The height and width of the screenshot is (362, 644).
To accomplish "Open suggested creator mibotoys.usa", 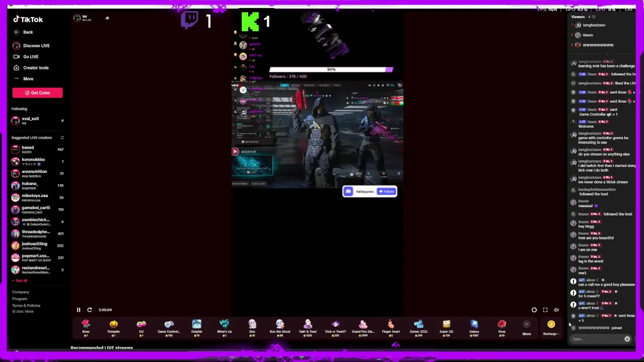I will (38, 198).
